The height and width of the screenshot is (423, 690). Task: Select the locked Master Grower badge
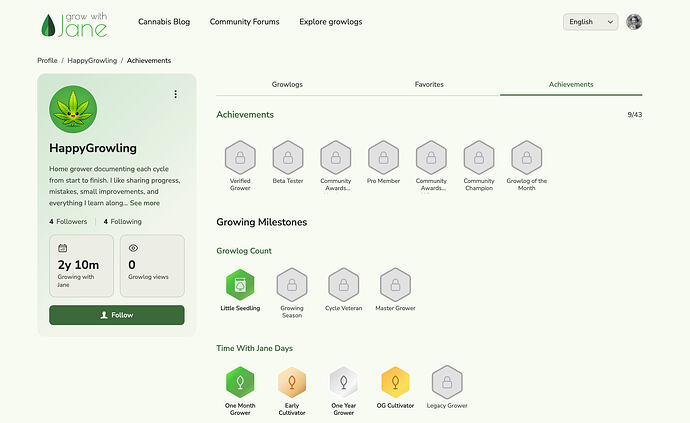395,285
